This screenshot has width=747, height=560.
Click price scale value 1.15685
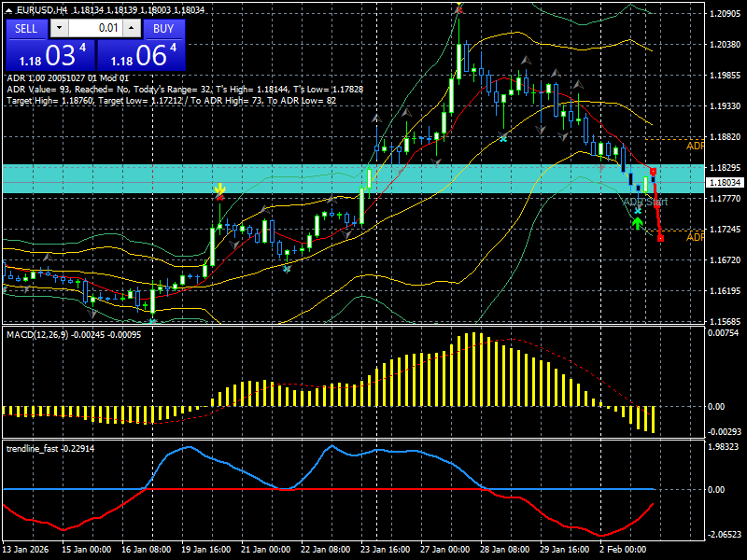pos(726,321)
